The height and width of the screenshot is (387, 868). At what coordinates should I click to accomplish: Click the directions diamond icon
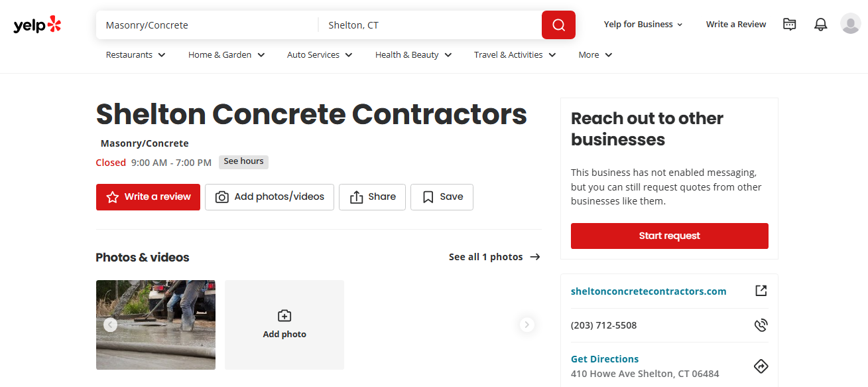(x=761, y=366)
